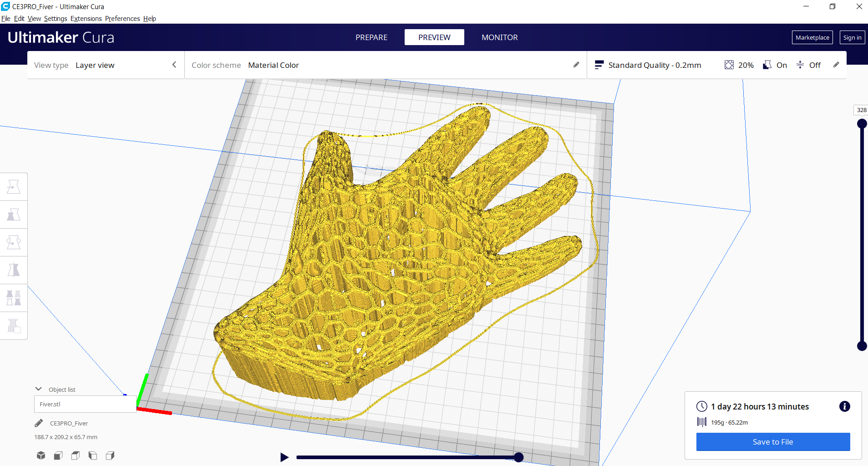Click the 188.7 x 209.2 x 65.7 mm dimensions
This screenshot has width=868, height=466.
point(66,437)
